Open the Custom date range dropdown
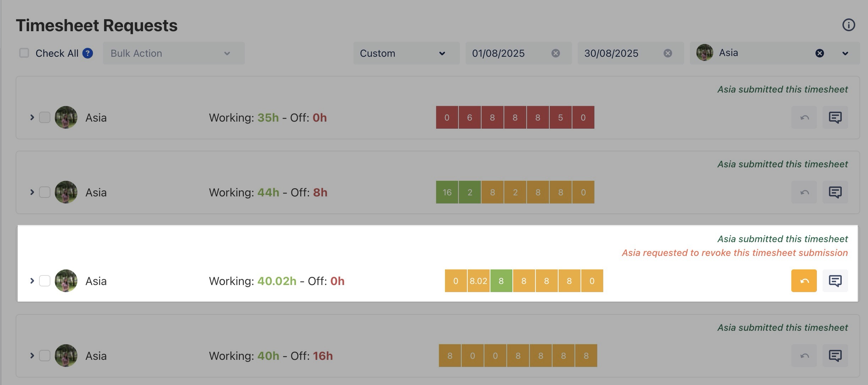The width and height of the screenshot is (868, 385). click(406, 53)
